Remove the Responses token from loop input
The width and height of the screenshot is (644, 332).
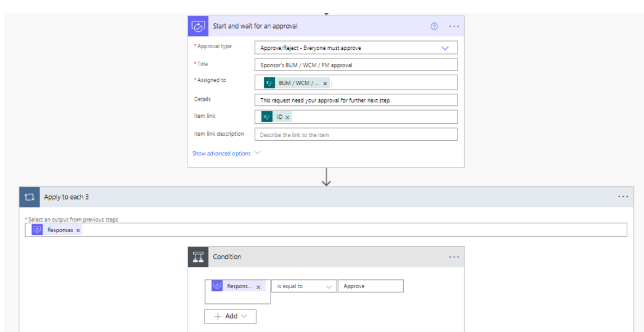[78, 230]
